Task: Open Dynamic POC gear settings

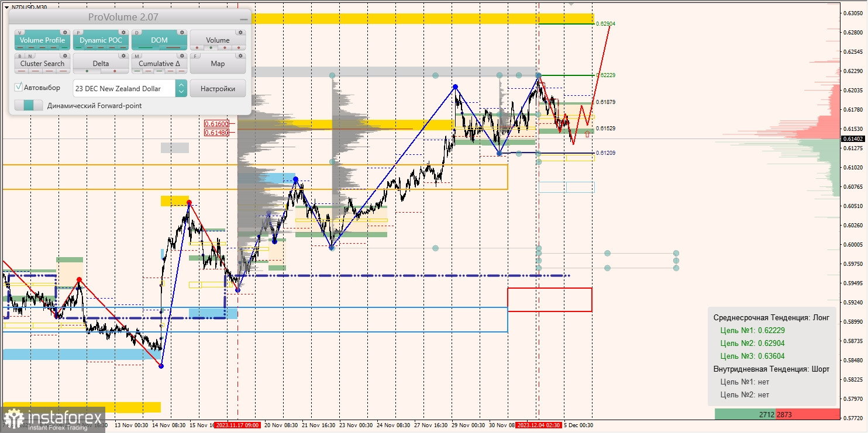Action: (123, 32)
